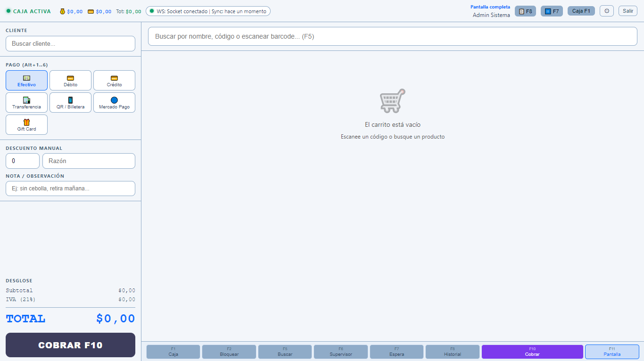
Task: Pick Transferencia payment method
Action: [26, 102]
